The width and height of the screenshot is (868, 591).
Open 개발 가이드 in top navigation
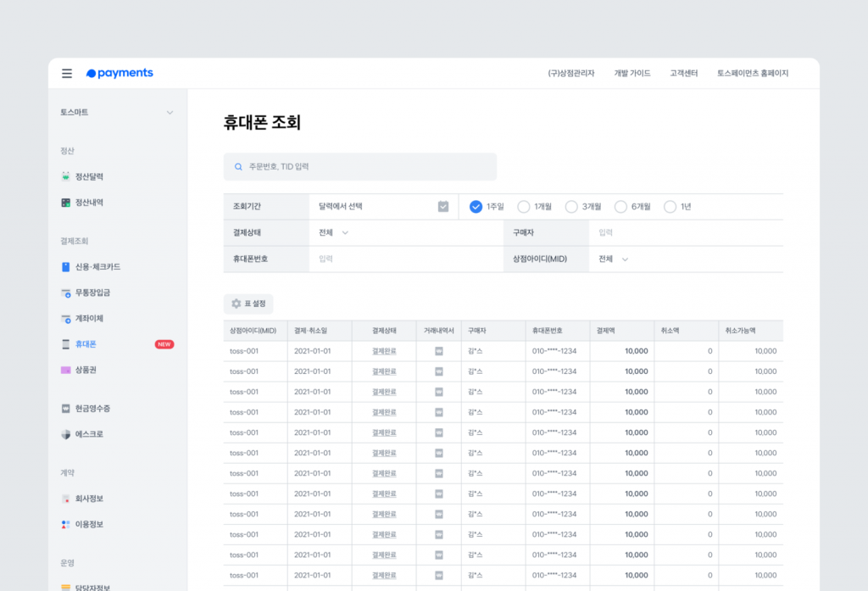point(632,73)
